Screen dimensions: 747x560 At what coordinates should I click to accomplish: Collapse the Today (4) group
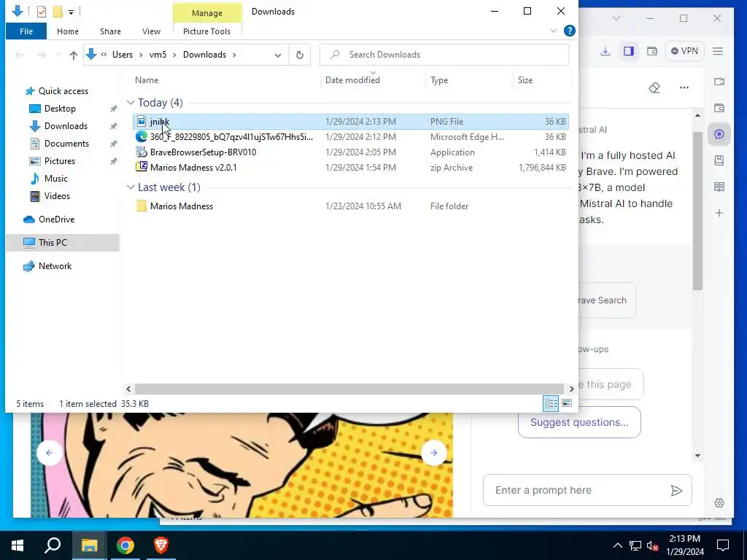(x=131, y=102)
